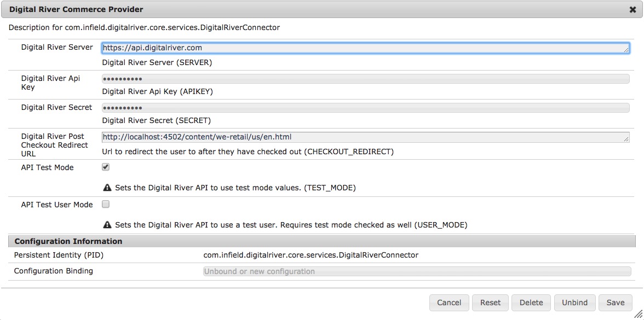Select the Digital River Secret password field
This screenshot has width=644, height=320.
point(365,107)
